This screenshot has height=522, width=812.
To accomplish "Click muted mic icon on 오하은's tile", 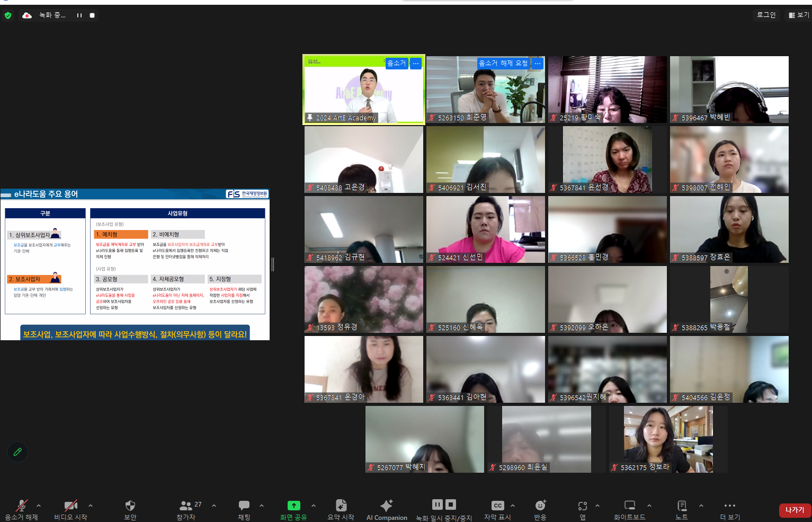I will coord(554,328).
